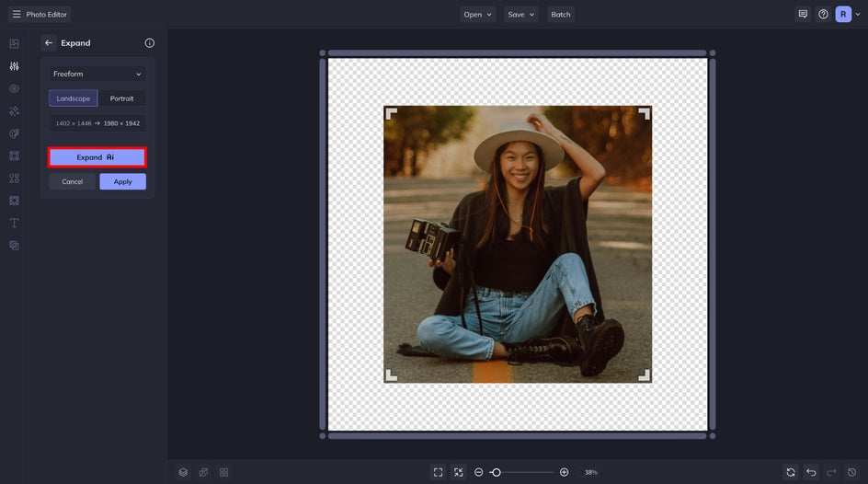Open the Freeform aspect ratio dropdown

click(97, 75)
